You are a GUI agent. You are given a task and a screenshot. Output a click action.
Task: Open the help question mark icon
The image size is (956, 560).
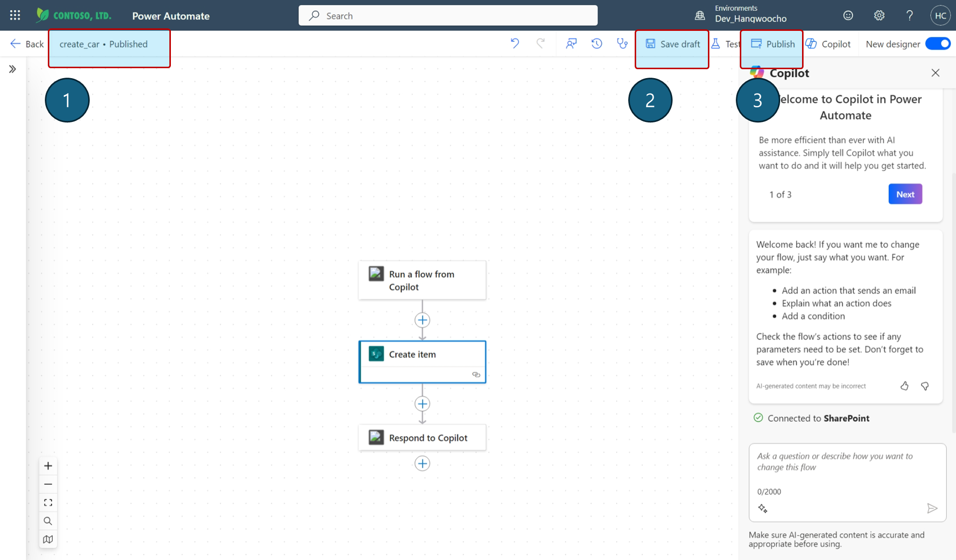coord(910,15)
